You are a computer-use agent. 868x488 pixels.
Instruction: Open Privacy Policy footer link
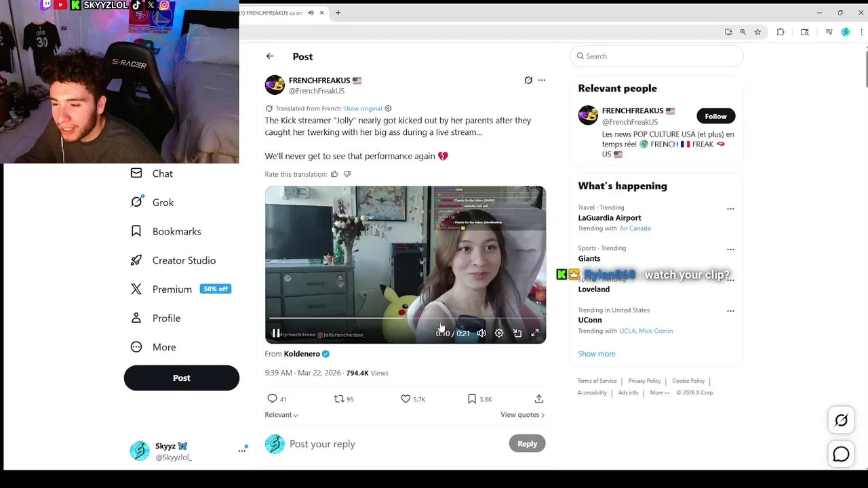click(x=644, y=381)
